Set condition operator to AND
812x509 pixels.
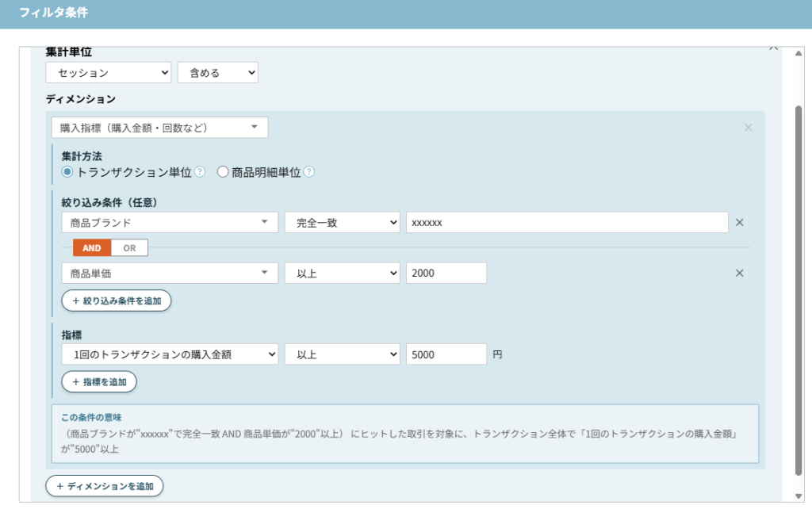pyautogui.click(x=92, y=248)
